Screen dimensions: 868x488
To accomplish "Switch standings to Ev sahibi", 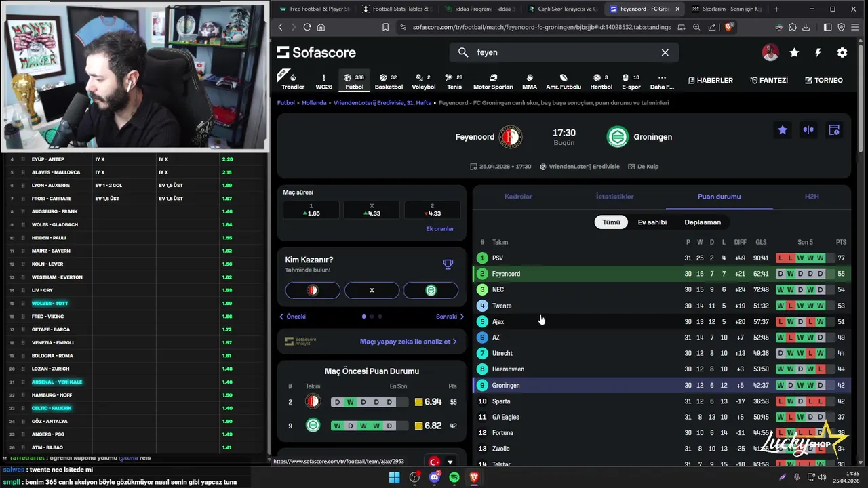I will click(x=652, y=222).
